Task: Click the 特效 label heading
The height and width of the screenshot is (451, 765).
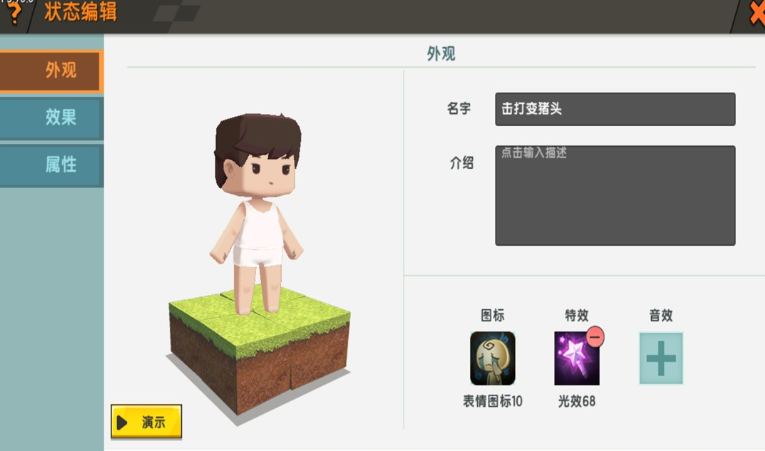Action: point(577,315)
